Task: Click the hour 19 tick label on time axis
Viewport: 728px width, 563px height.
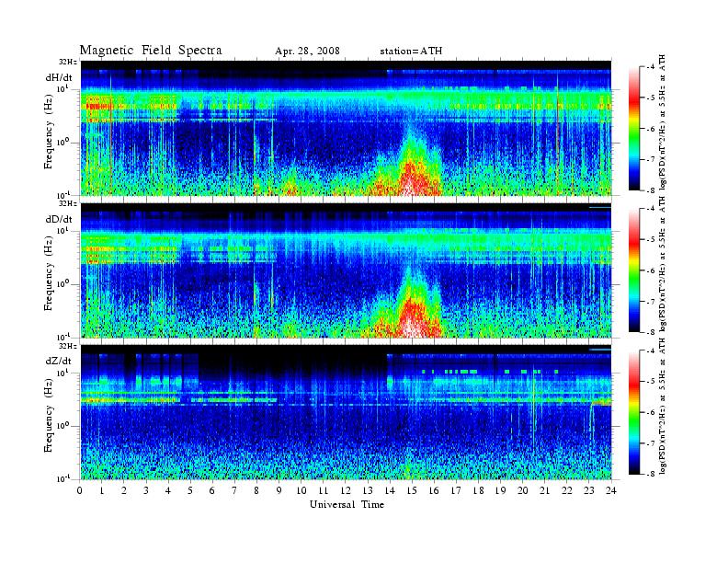Action: coord(500,490)
